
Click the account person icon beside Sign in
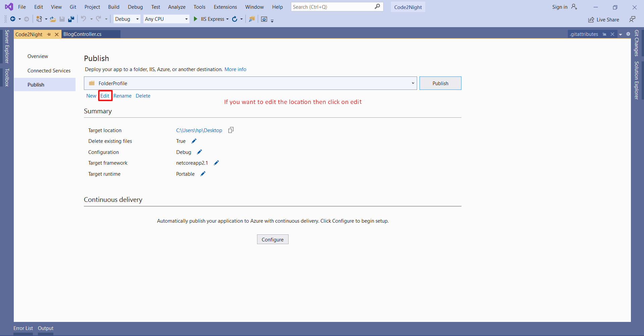(574, 7)
